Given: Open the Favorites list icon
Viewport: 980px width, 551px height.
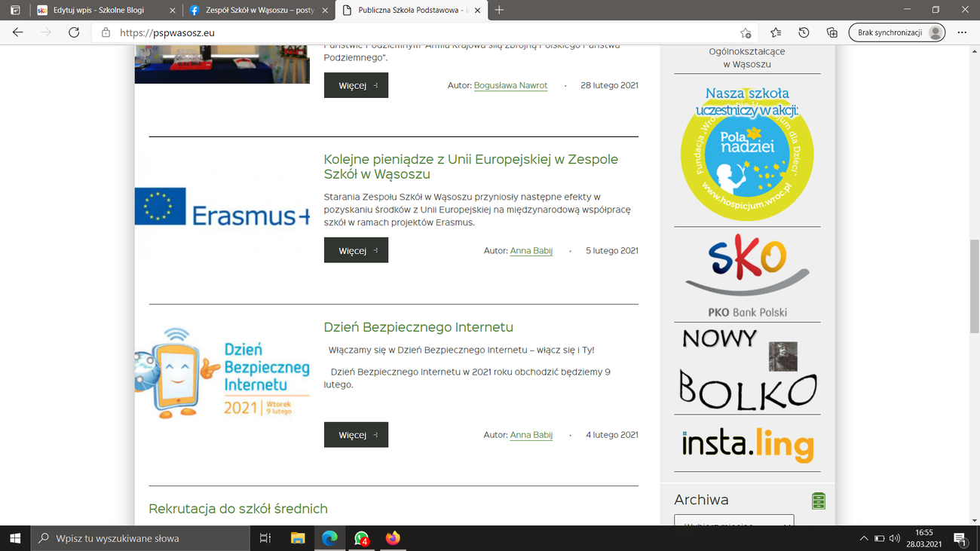Looking at the screenshot, I should point(776,32).
